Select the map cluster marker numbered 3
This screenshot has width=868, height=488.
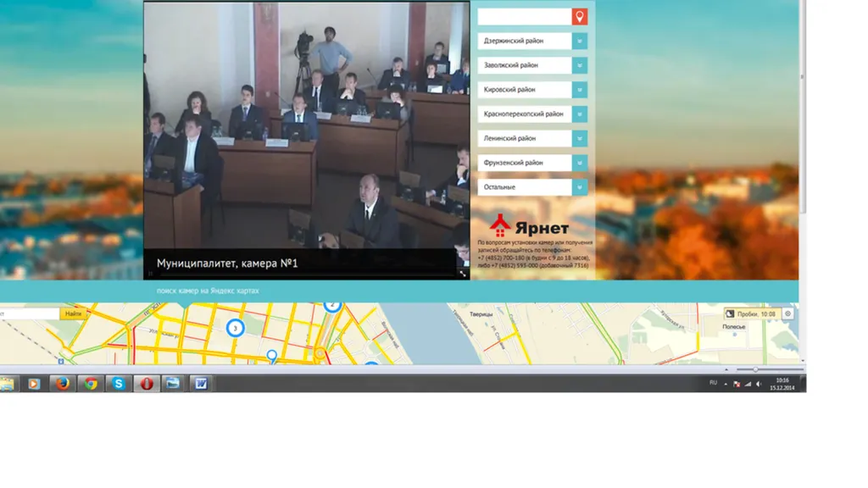pos(236,328)
